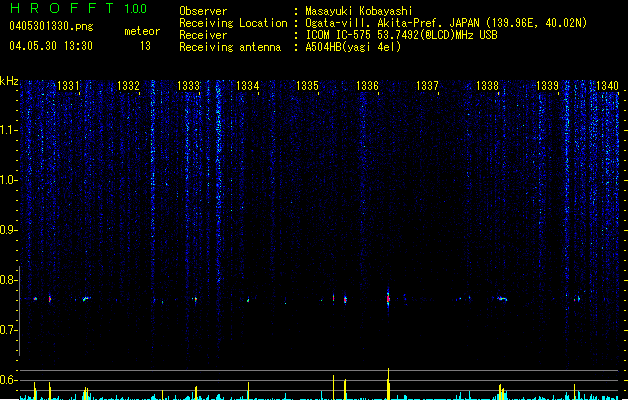Click the 1.1 kHz axis tick label
The height and width of the screenshot is (400, 629).
[x=8, y=130]
